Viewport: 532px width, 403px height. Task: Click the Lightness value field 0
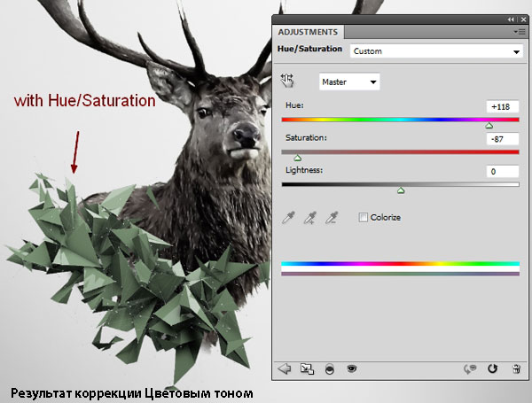pos(502,172)
